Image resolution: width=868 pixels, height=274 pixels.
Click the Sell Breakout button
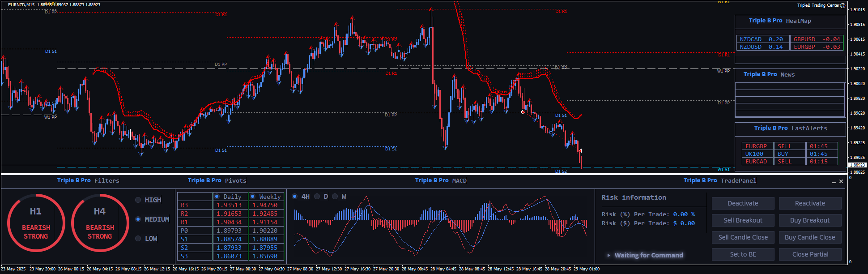(743, 220)
